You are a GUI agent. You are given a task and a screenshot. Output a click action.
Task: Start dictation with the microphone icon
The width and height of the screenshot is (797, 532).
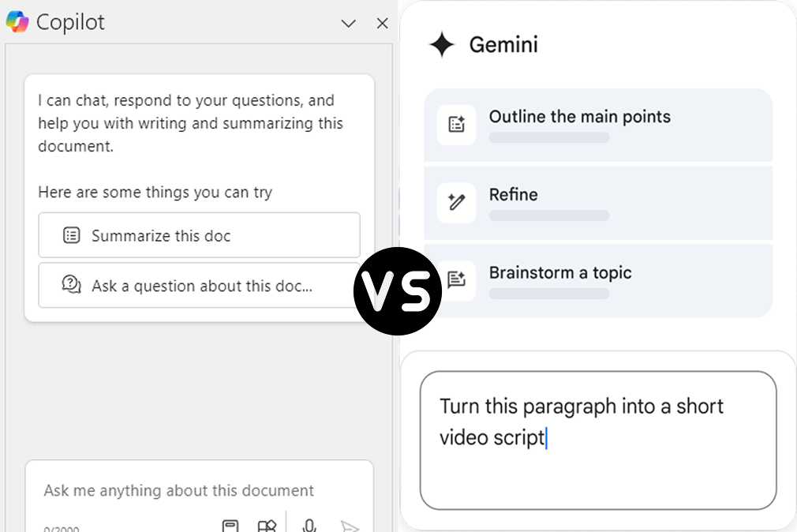tap(309, 526)
